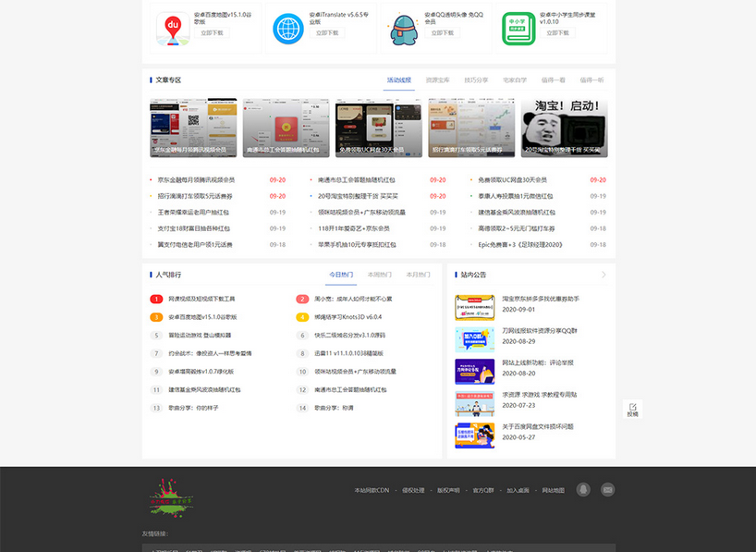
Task: Click the microphone icon in the footer
Action: pyautogui.click(x=581, y=488)
